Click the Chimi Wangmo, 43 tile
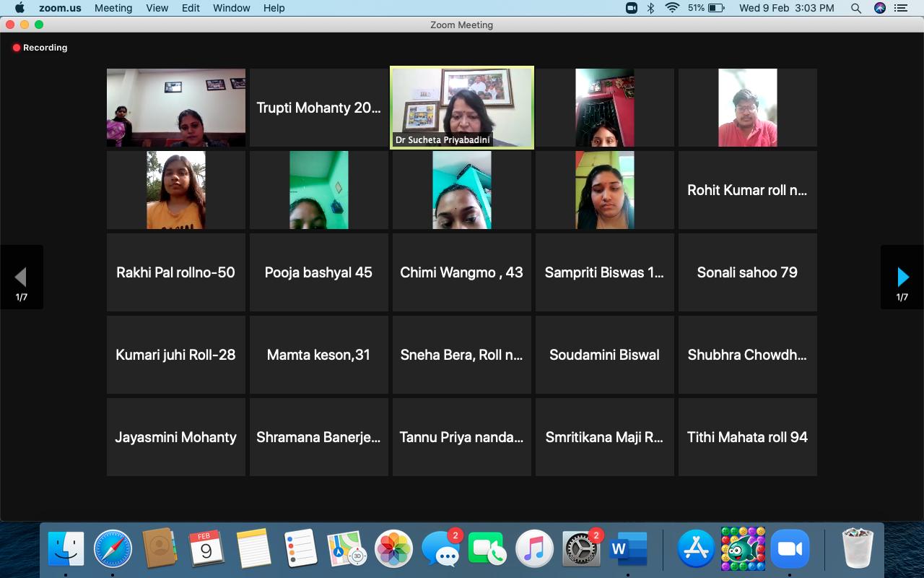The image size is (924, 578). coord(462,272)
